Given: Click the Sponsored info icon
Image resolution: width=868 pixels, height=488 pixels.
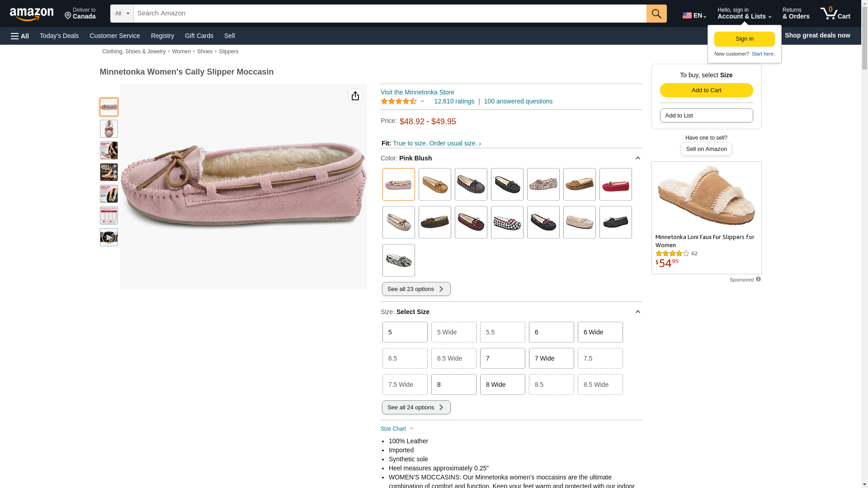Looking at the screenshot, I should coord(758,279).
